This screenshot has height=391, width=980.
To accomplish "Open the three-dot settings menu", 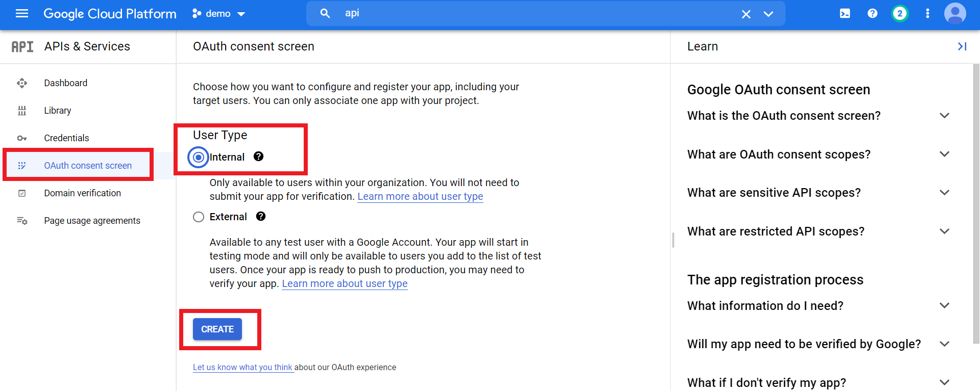I will 927,14.
